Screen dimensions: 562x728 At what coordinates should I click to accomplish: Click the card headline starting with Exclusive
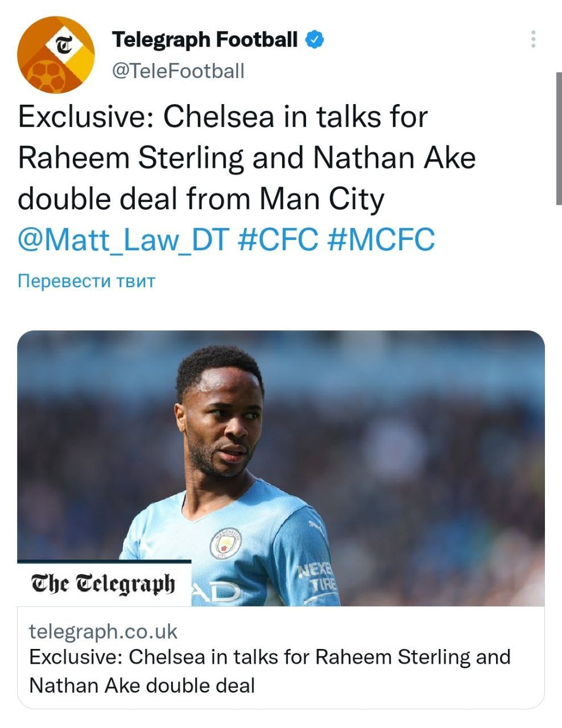click(x=270, y=657)
